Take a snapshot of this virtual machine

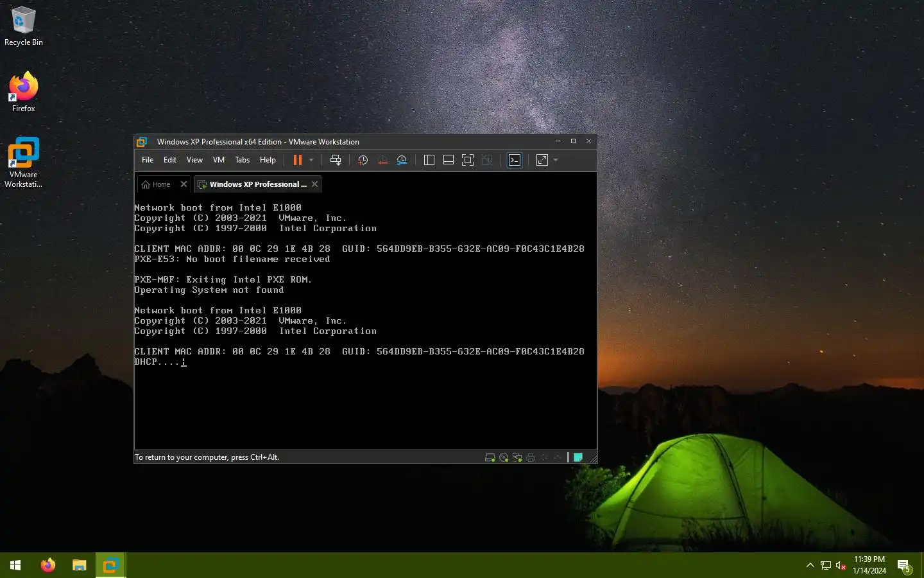click(x=363, y=160)
